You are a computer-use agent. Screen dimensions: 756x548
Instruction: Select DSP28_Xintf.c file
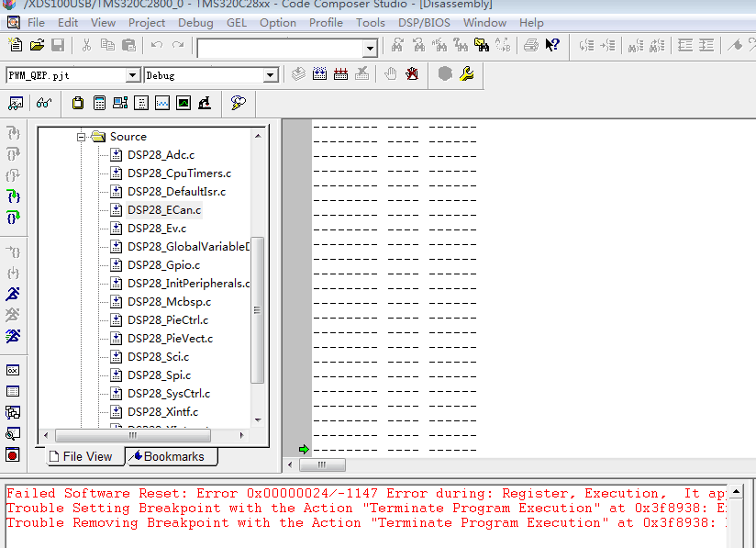click(163, 411)
